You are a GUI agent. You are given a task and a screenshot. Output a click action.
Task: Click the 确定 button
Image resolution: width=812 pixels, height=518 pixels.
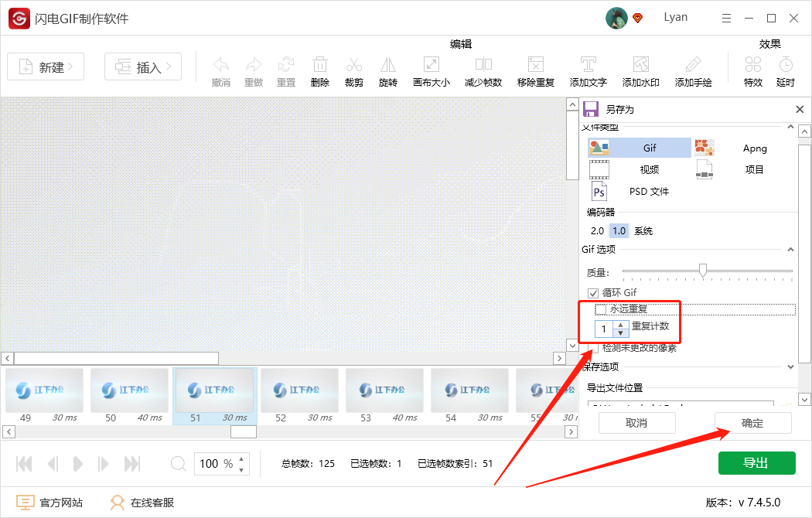pyautogui.click(x=752, y=423)
